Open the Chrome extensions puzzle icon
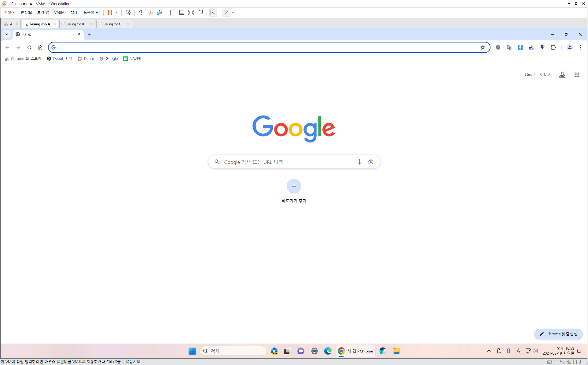This screenshot has height=365, width=588. tap(553, 47)
